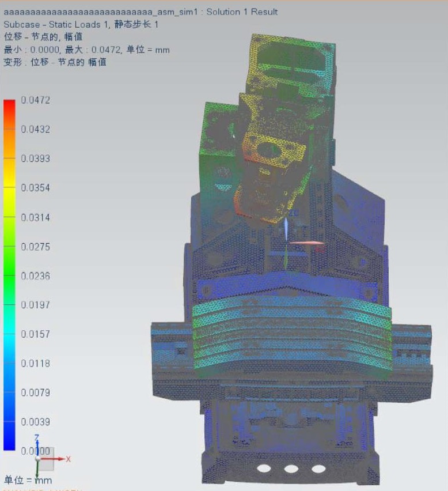The height and width of the screenshot is (491, 448).
Task: Select the 0.0118 legend value label
Action: tap(36, 364)
